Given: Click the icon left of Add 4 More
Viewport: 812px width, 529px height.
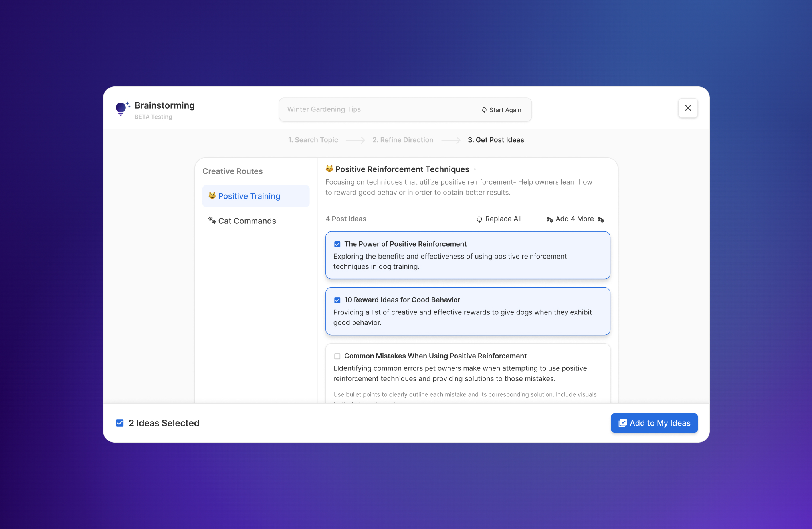Looking at the screenshot, I should [549, 219].
